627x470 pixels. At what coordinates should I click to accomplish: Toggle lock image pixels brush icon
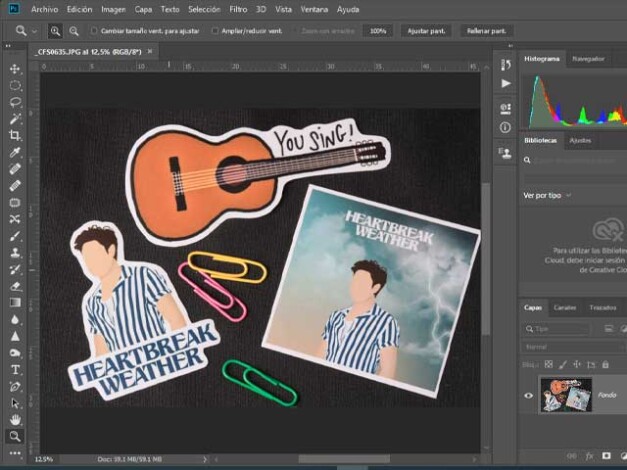pyautogui.click(x=563, y=364)
